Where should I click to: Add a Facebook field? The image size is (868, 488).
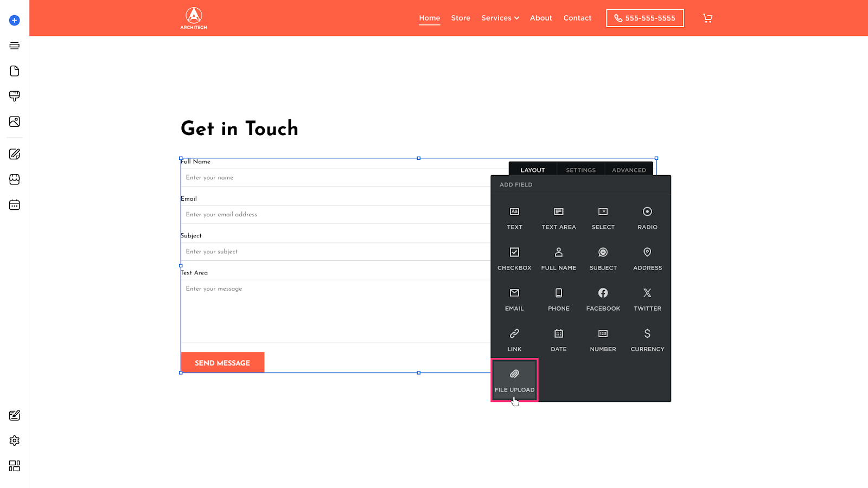click(x=603, y=299)
